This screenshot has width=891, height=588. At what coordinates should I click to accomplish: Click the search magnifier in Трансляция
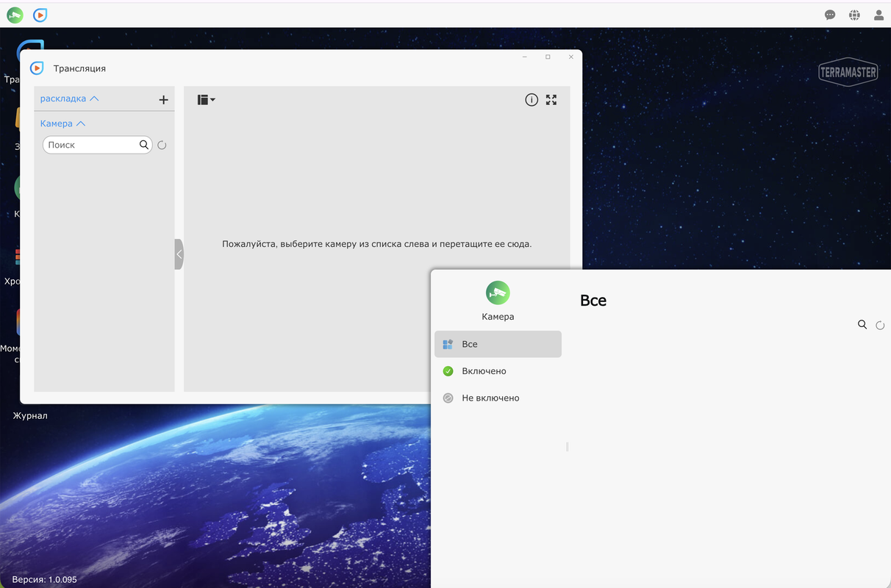[144, 145]
